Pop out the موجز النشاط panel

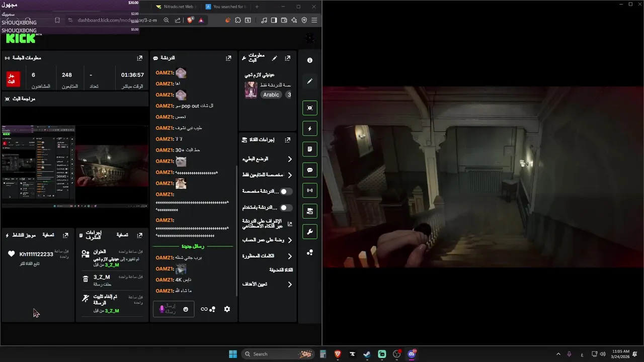[x=65, y=235]
